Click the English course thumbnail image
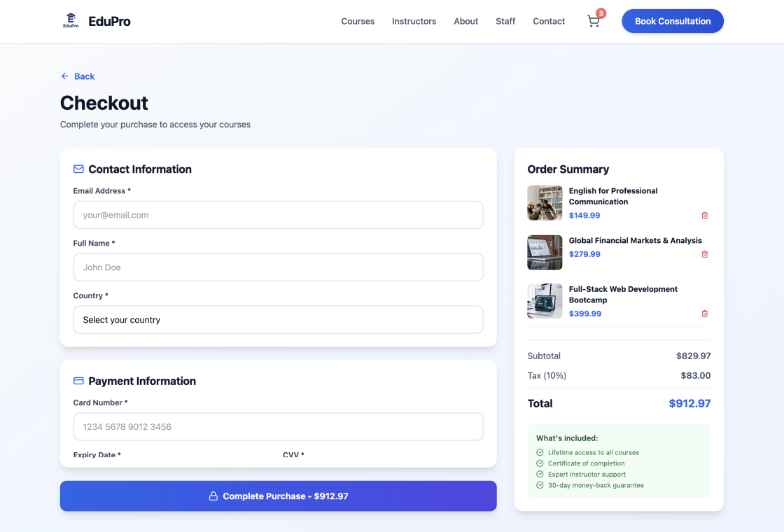Viewport: 784px width, 532px height. (x=545, y=202)
